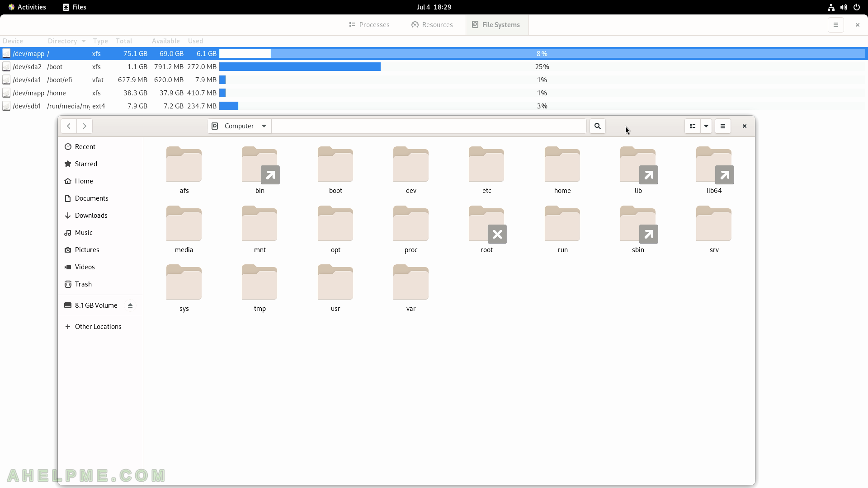The width and height of the screenshot is (868, 488).
Task: Open the Files hamburger menu
Action: (722, 126)
